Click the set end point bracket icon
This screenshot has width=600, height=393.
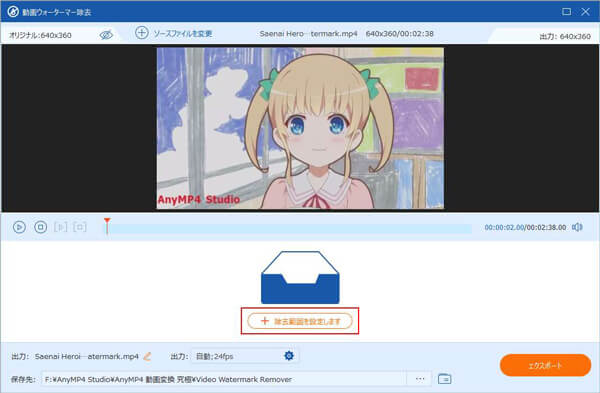pyautogui.click(x=80, y=227)
